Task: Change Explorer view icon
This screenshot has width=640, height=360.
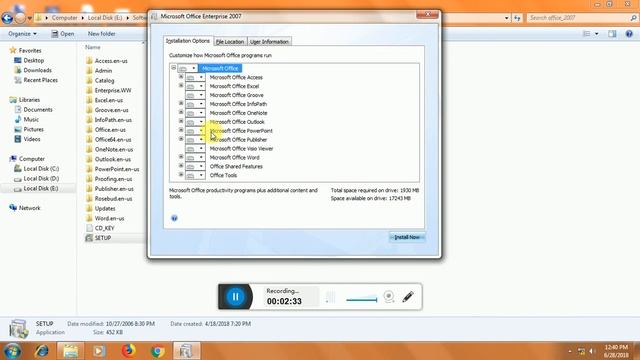Action: click(x=587, y=34)
